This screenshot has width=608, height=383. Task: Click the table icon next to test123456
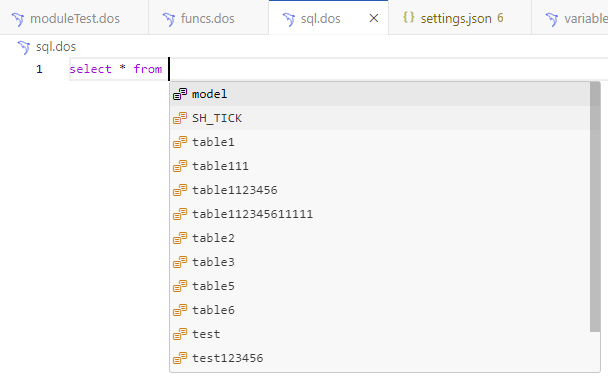click(x=180, y=358)
